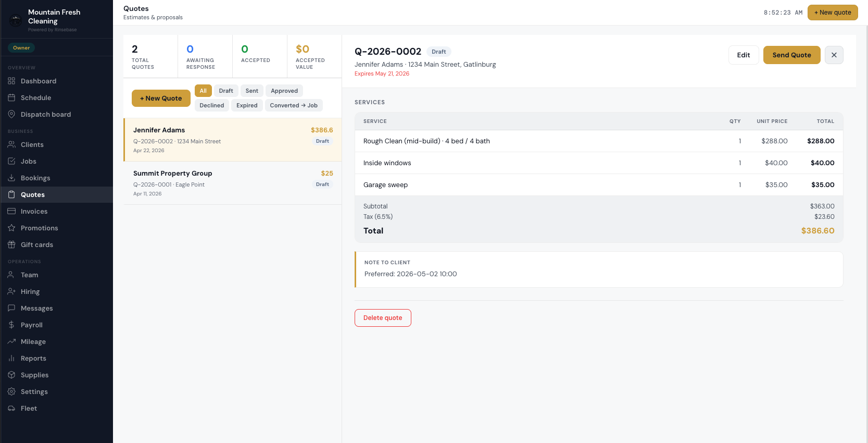Filter by Converted to Job
The image size is (868, 443).
pos(294,105)
